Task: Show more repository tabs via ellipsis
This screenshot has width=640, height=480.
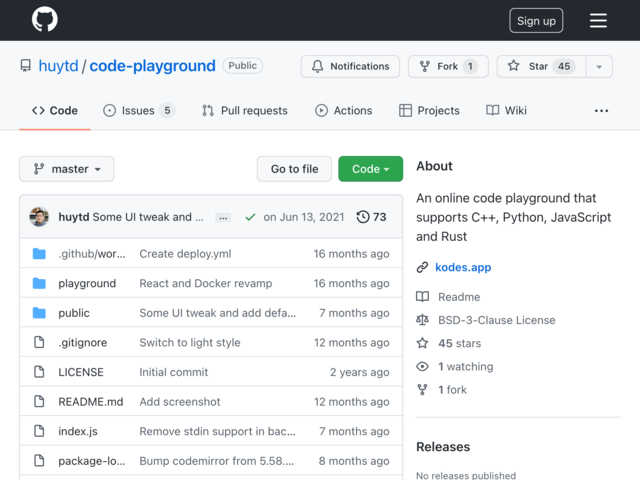Action: point(601,111)
